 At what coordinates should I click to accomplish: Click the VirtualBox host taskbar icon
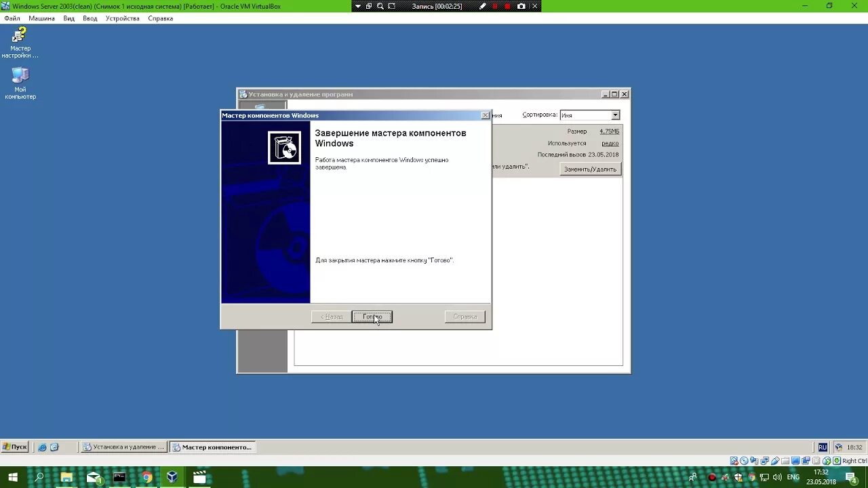click(x=172, y=477)
